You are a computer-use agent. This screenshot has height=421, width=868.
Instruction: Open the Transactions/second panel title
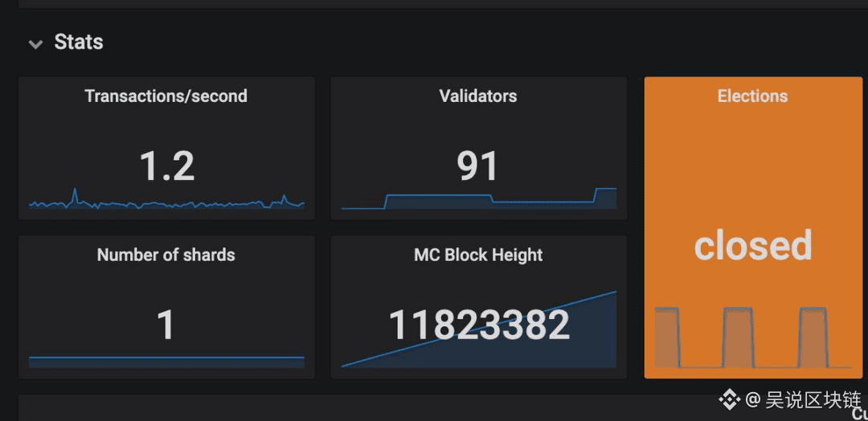166,96
